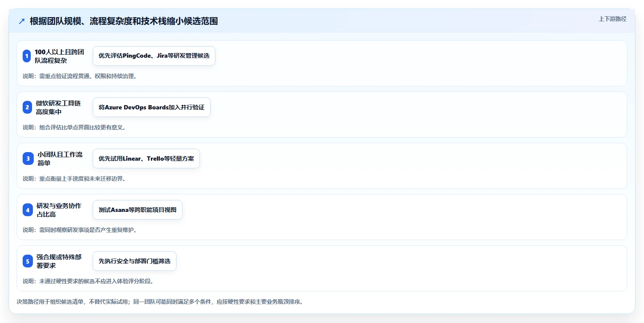The height and width of the screenshot is (323, 644).
Task: Click the 先执行安全与部署门槛筛选 box
Action: point(135,261)
